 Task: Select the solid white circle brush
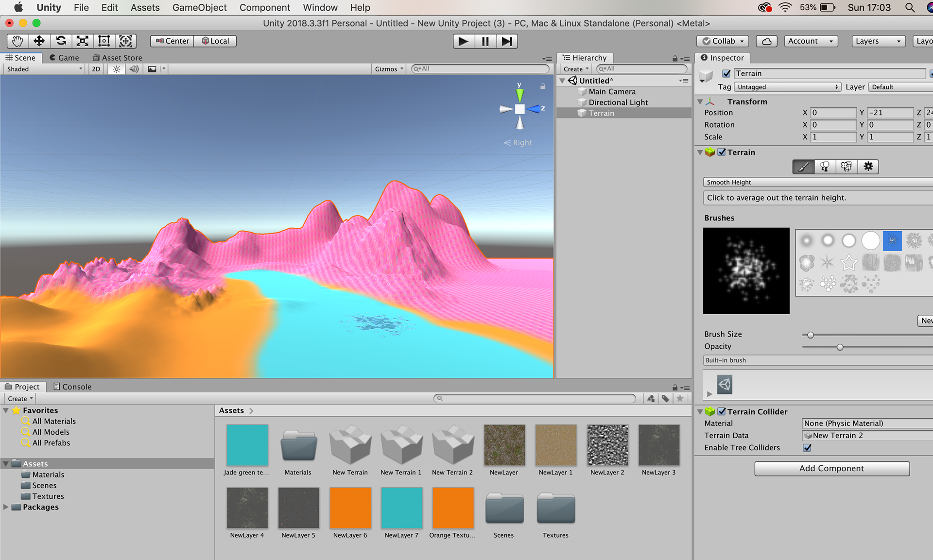870,240
